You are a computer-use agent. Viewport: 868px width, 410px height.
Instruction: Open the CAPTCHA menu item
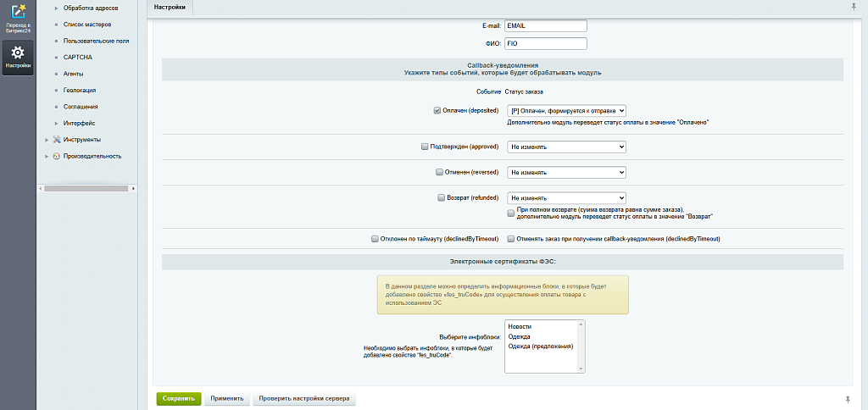78,57
